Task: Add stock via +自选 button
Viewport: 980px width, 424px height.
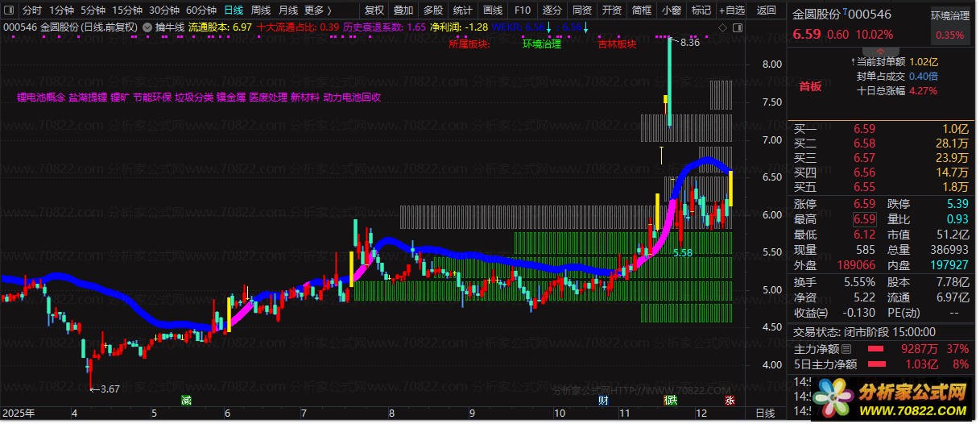Action: point(731,10)
